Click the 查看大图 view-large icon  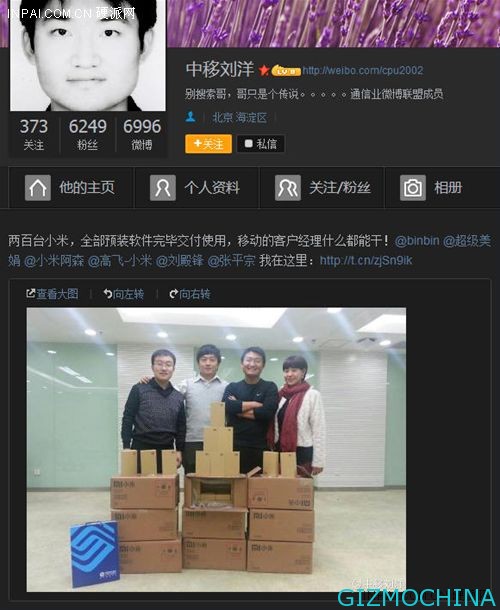[30, 293]
